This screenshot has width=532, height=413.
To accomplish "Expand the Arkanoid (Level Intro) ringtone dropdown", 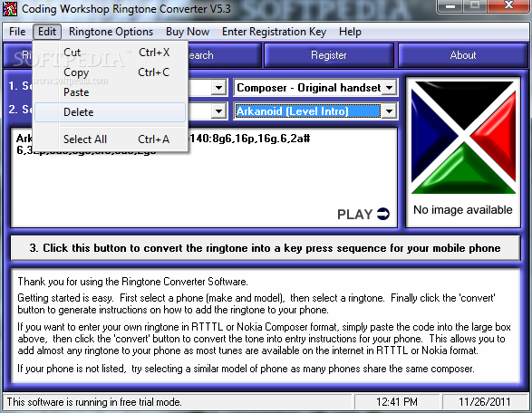I will [390, 111].
